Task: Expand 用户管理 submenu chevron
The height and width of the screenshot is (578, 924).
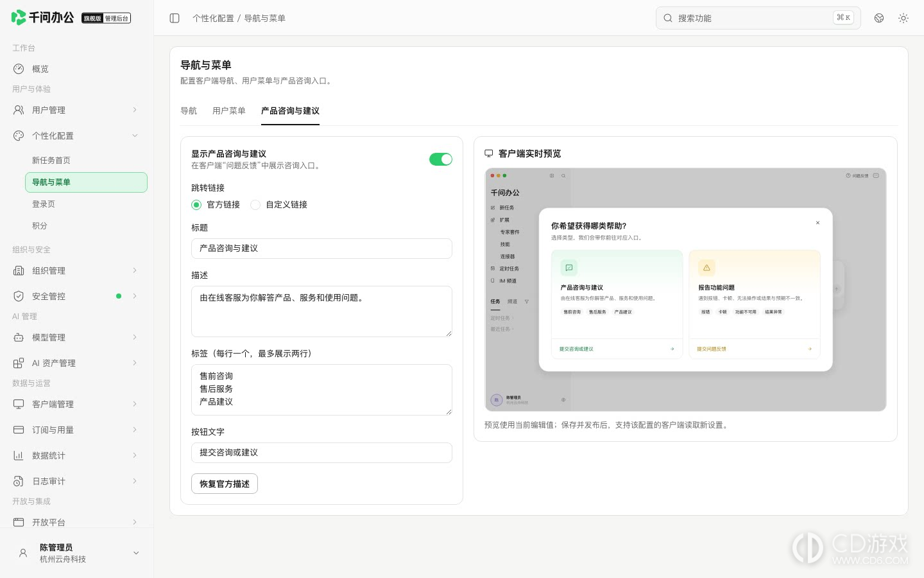Action: coord(135,110)
